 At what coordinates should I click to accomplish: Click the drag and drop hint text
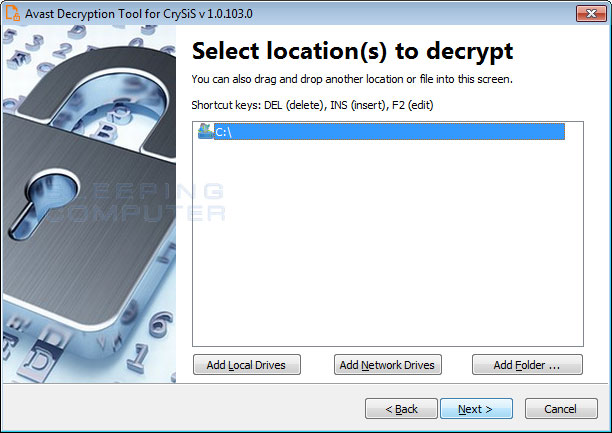coord(352,79)
